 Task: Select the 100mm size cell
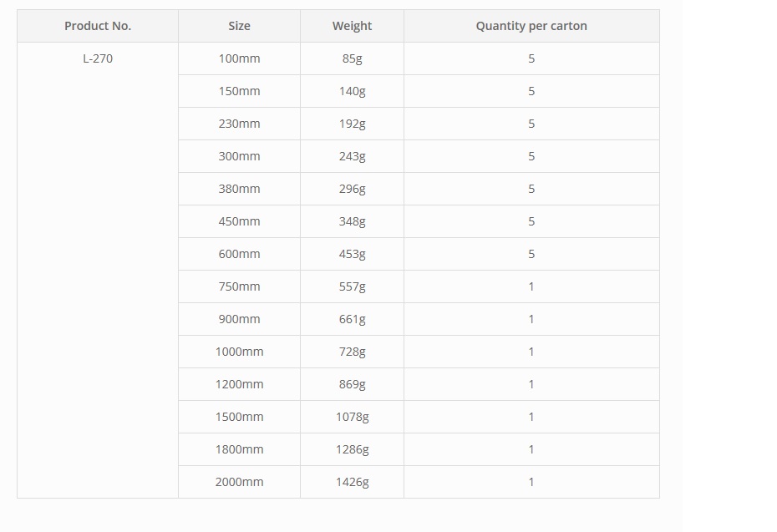tap(239, 58)
